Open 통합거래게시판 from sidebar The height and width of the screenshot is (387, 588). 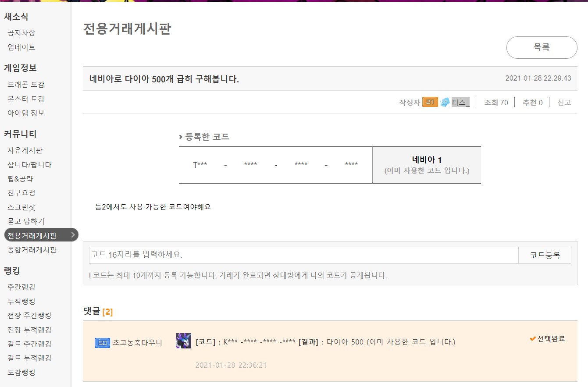(32, 250)
